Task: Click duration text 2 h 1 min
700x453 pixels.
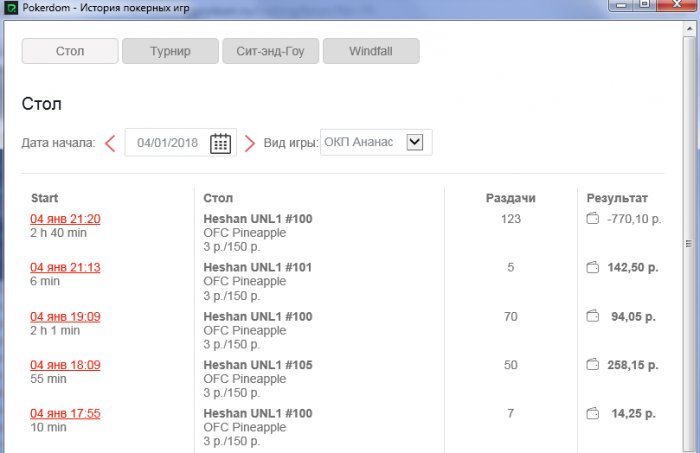Action: [55, 330]
